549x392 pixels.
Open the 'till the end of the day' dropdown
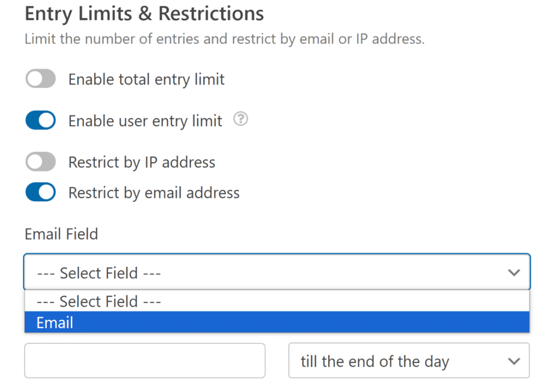coord(409,360)
